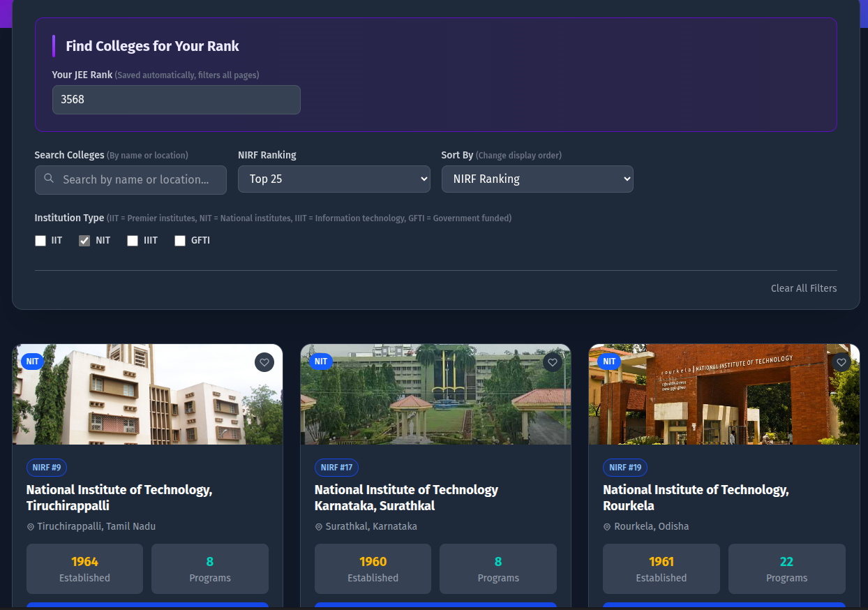
Task: Click the Surathkal, Karnataka location text
Action: coord(371,527)
